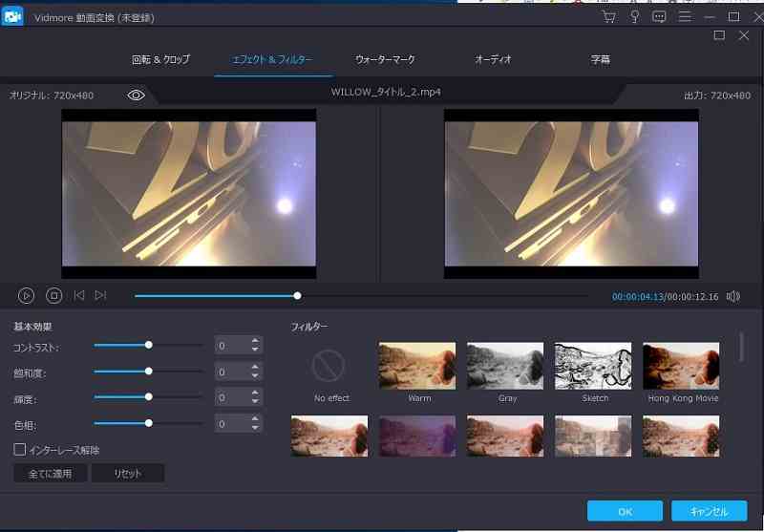Enable the インターレース解除 checkbox
The height and width of the screenshot is (532, 764).
click(20, 450)
